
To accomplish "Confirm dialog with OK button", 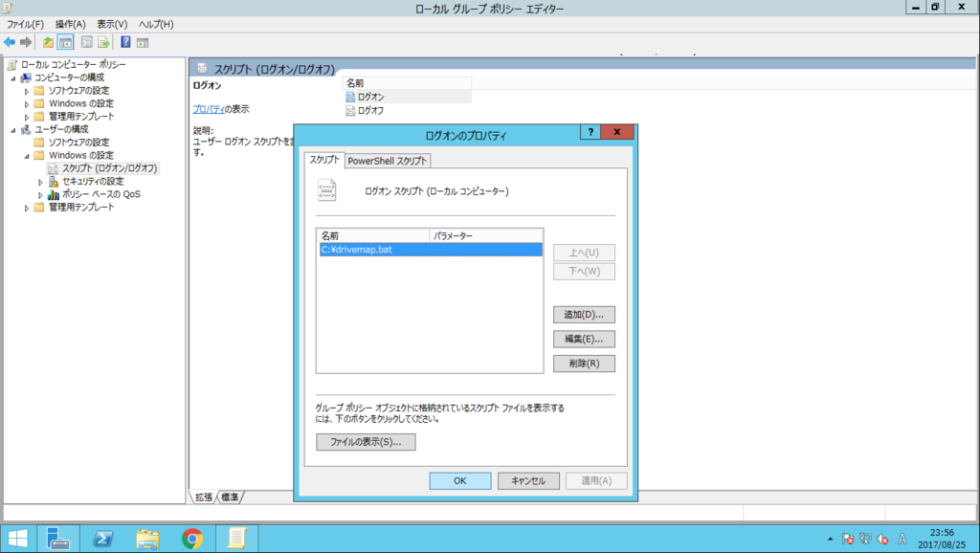I will coord(460,480).
